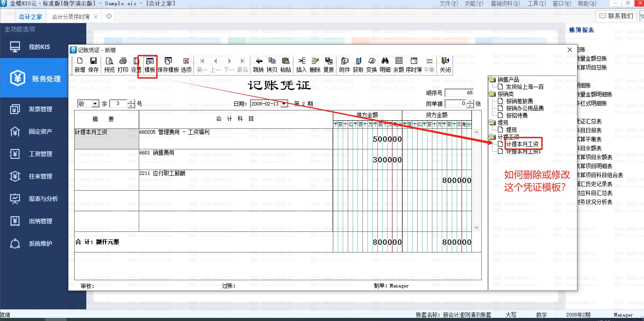
Task: Click the 变换 (Transform) icon
Action: (371, 65)
